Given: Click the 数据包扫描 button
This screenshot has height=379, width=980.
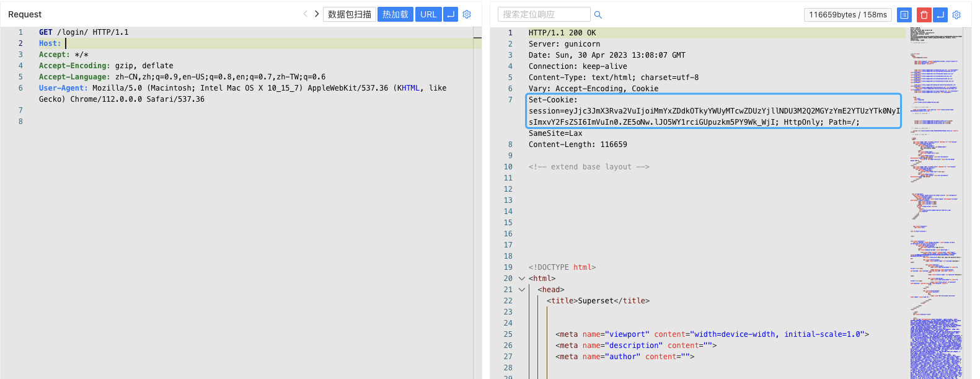Looking at the screenshot, I should coord(350,14).
